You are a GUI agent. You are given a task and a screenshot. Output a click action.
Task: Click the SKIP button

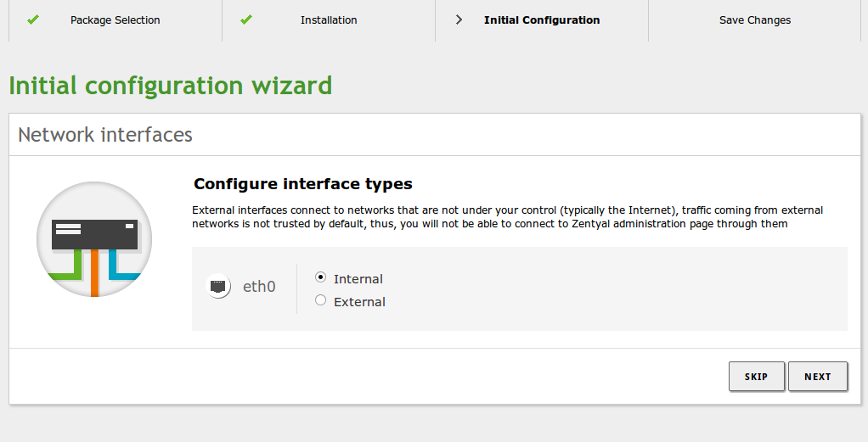pyautogui.click(x=756, y=377)
